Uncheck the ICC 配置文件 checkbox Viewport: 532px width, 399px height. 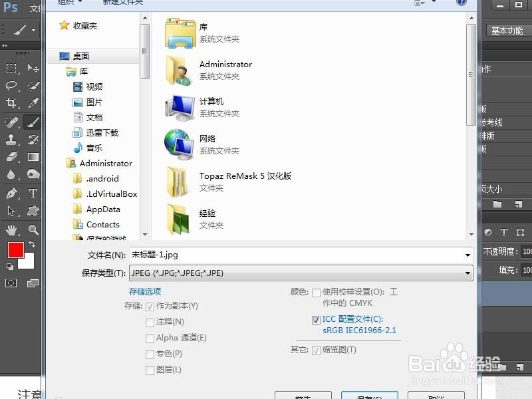pyautogui.click(x=316, y=320)
